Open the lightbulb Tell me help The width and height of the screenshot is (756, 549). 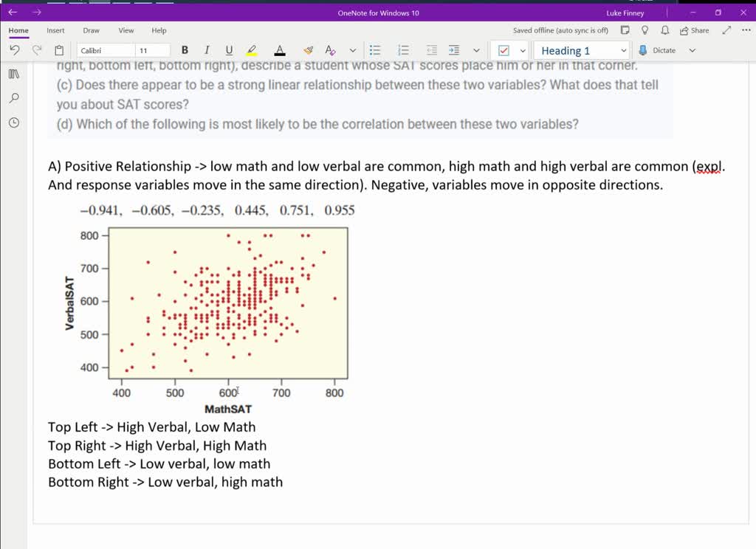click(x=645, y=30)
